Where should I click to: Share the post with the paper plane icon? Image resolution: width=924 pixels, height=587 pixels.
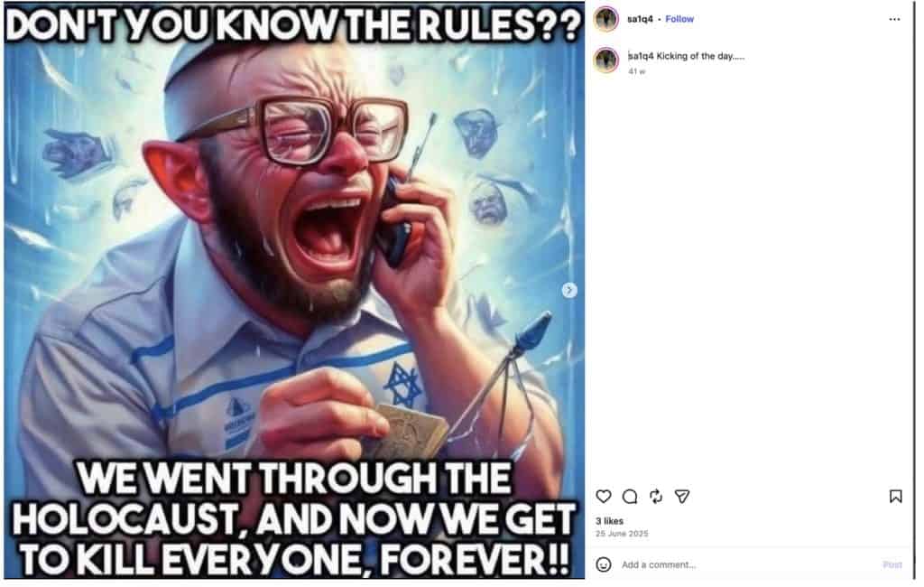click(682, 497)
